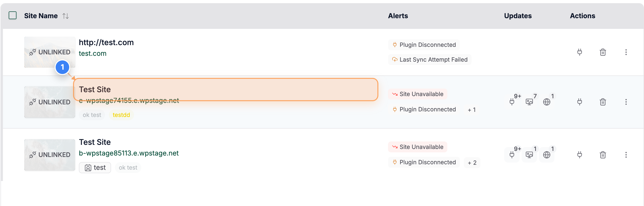Image resolution: width=644 pixels, height=206 pixels.
Task: Click the plugin reconnect icon for http://test.com
Action: pyautogui.click(x=580, y=52)
